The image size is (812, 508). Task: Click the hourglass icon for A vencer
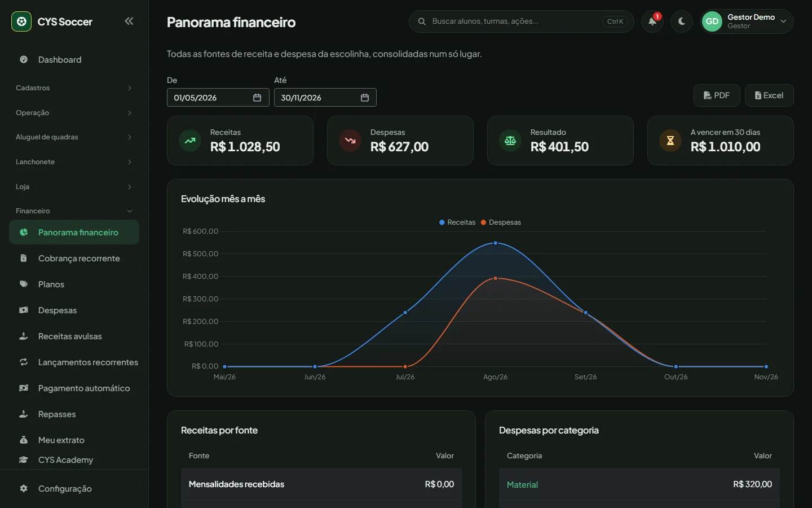670,141
